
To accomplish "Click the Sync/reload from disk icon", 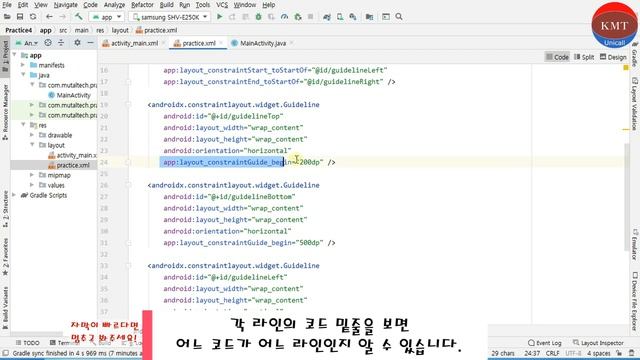I will pos(33,17).
